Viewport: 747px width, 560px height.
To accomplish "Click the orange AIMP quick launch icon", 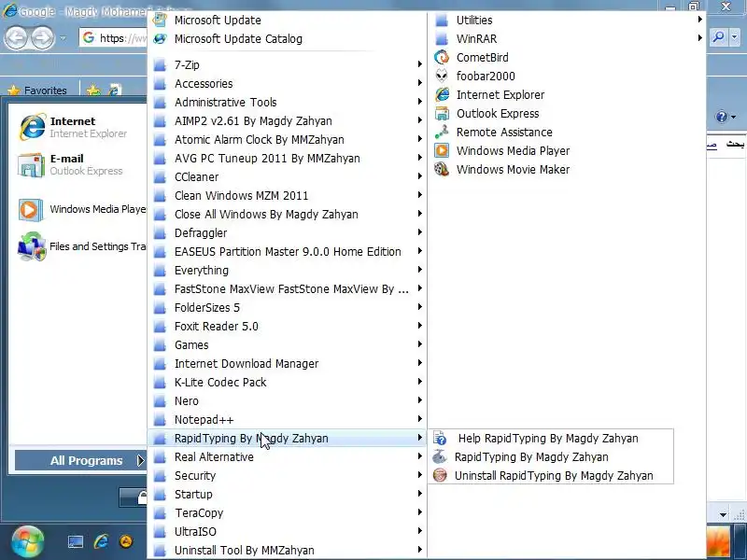I will (126, 541).
